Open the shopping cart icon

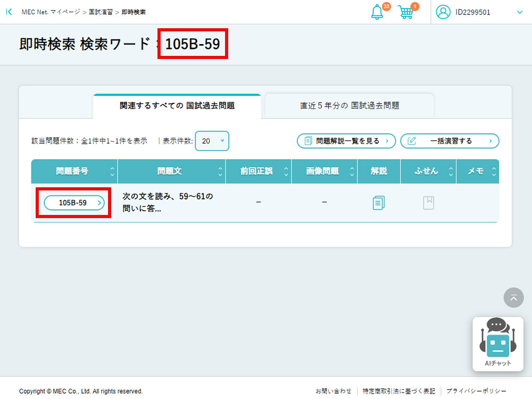tap(406, 12)
